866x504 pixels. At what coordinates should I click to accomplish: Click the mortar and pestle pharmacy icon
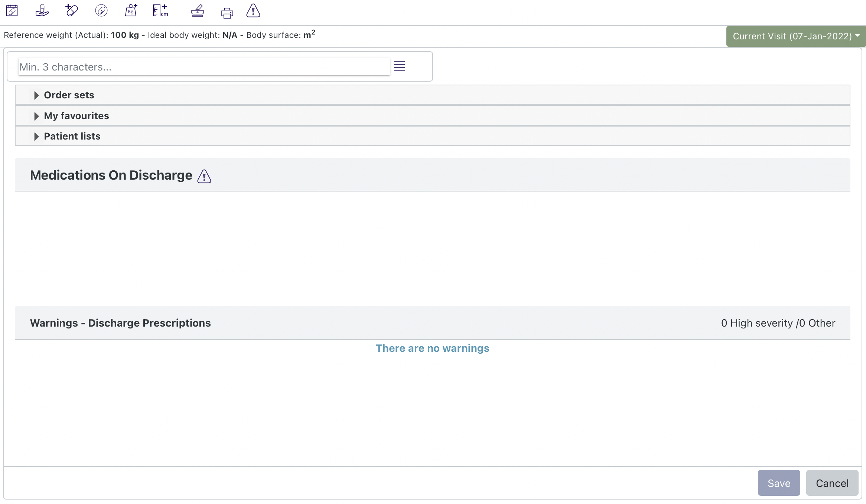[198, 11]
